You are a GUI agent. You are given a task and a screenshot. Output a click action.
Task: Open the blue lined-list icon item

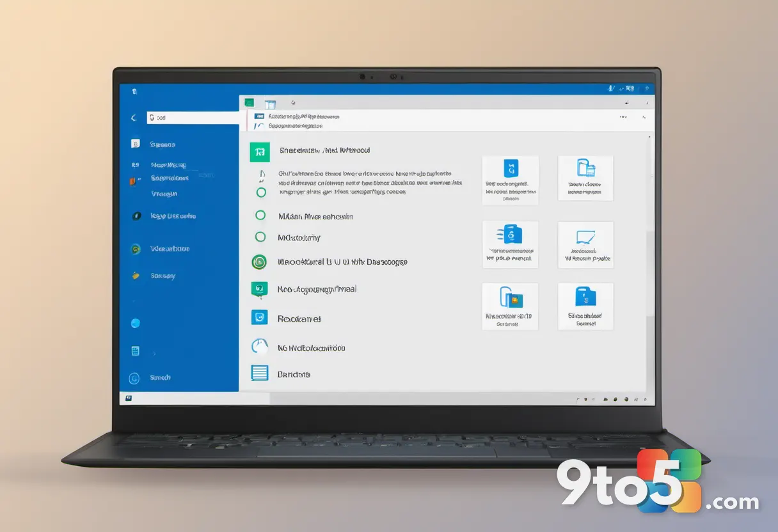tap(259, 373)
